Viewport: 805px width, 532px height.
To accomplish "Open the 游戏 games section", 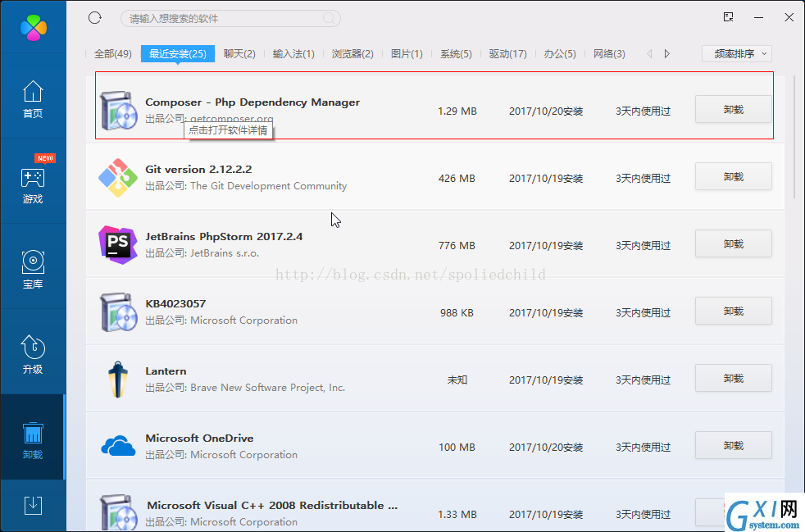I will click(x=33, y=185).
